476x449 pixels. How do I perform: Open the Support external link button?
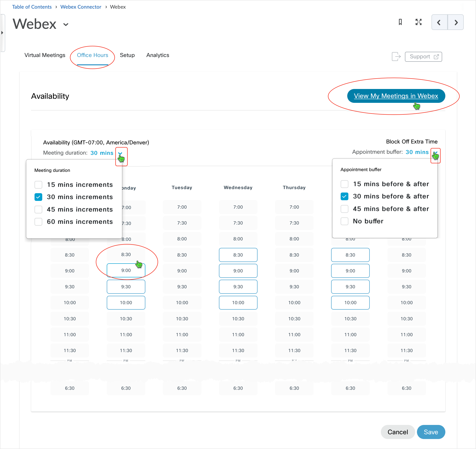click(x=423, y=57)
